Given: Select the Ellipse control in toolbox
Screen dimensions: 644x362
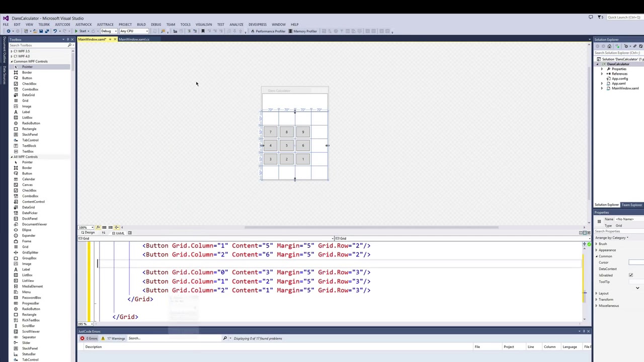Looking at the screenshot, I should click(x=27, y=230).
